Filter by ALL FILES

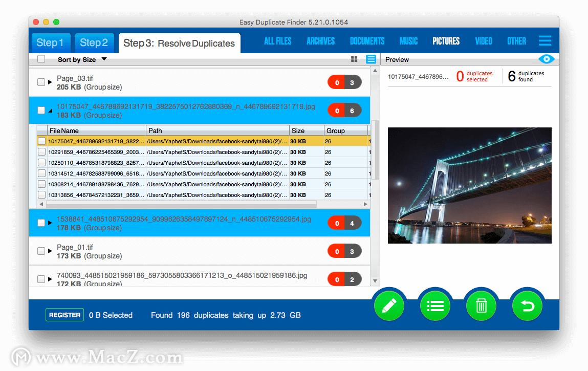click(277, 41)
